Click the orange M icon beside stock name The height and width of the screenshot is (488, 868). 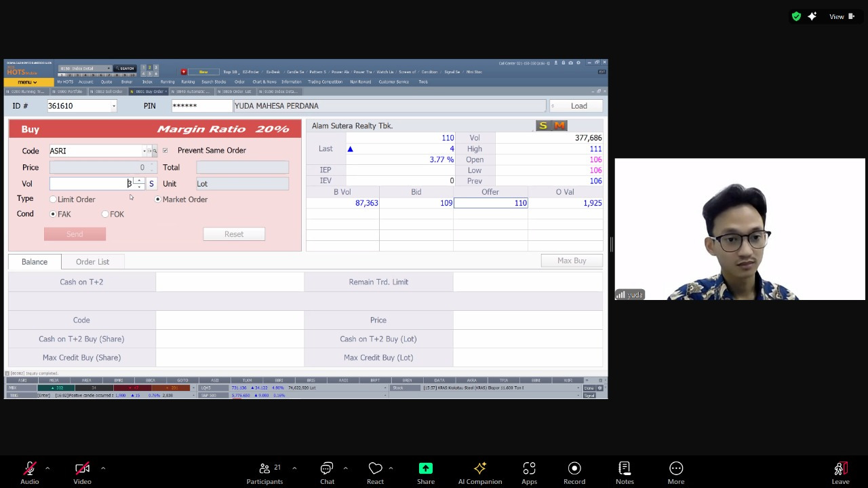559,126
